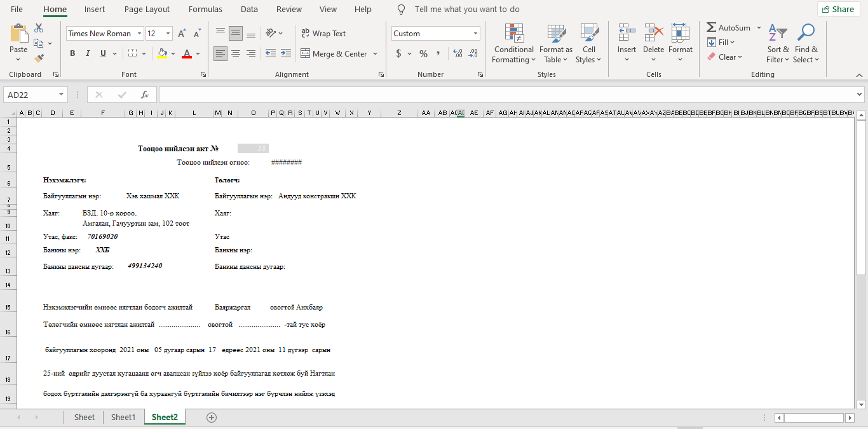Toggle Italic formatting
This screenshot has width=868, height=429.
(x=88, y=53)
